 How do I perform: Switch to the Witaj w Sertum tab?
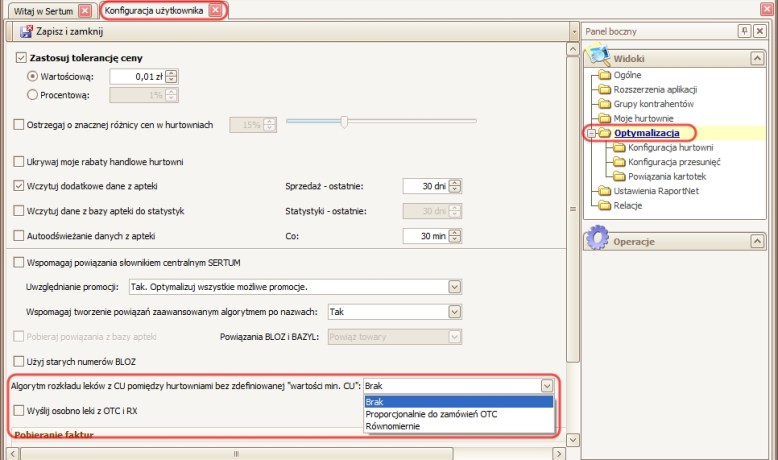[40, 10]
